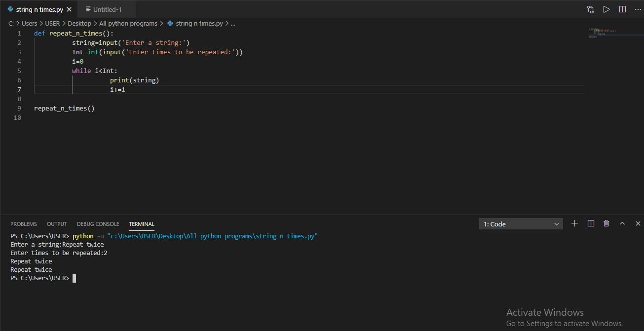644x331 pixels.
Task: Split the terminal using the split icon
Action: point(591,223)
